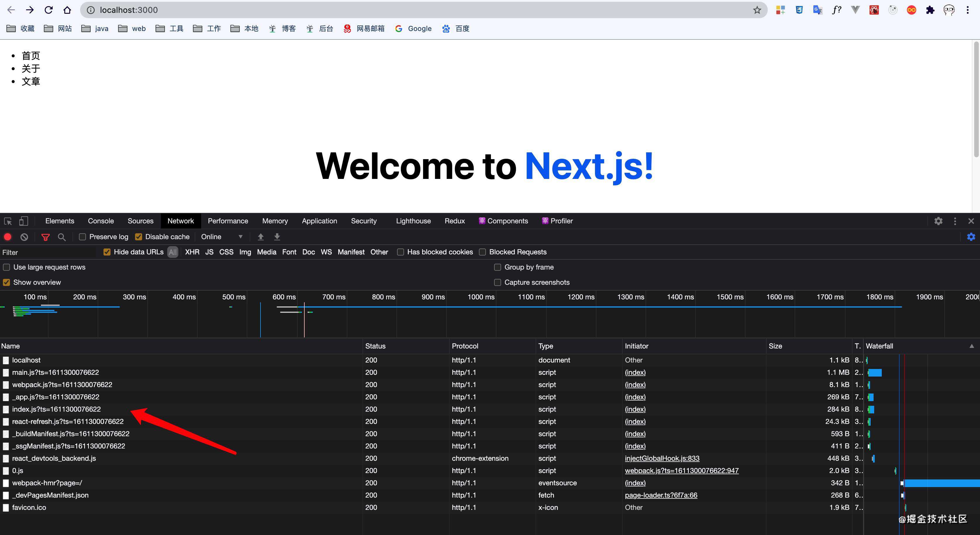Open DevTools settings gear
The image size is (980, 535).
(938, 221)
